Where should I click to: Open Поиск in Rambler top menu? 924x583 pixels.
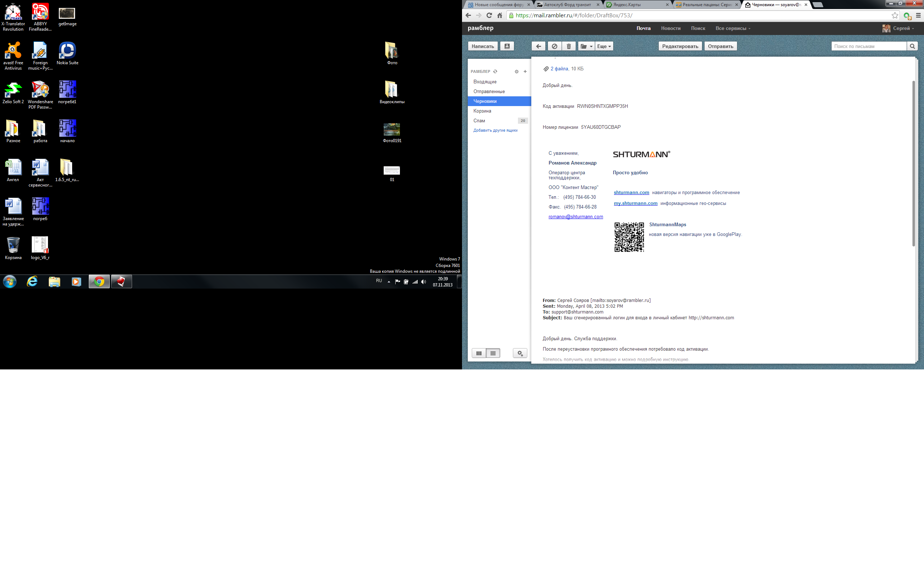pos(698,29)
